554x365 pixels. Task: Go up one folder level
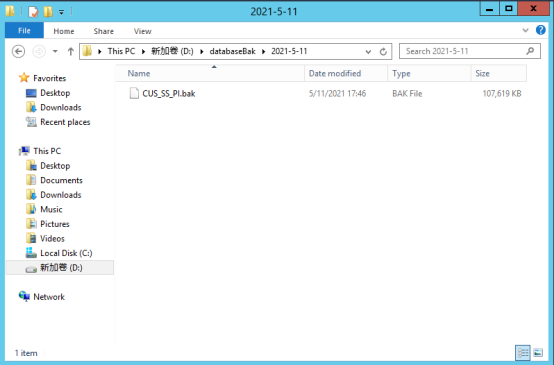click(x=71, y=52)
